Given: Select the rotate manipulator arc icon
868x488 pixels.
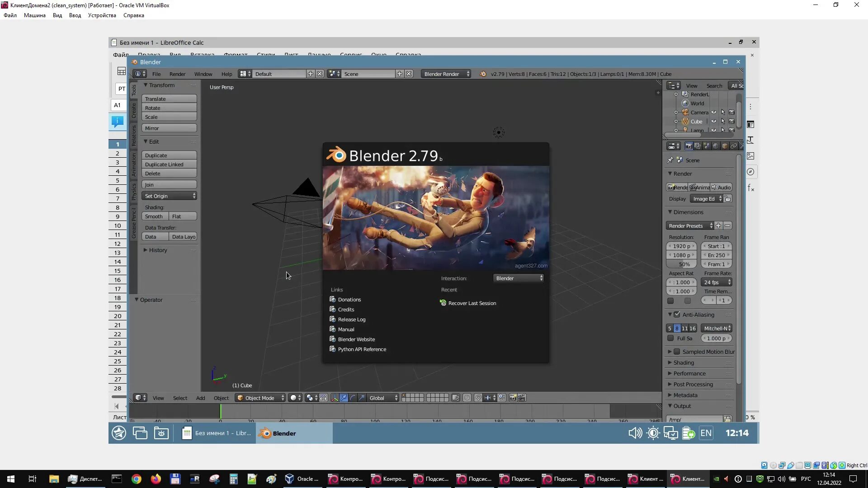Looking at the screenshot, I should [x=353, y=398].
